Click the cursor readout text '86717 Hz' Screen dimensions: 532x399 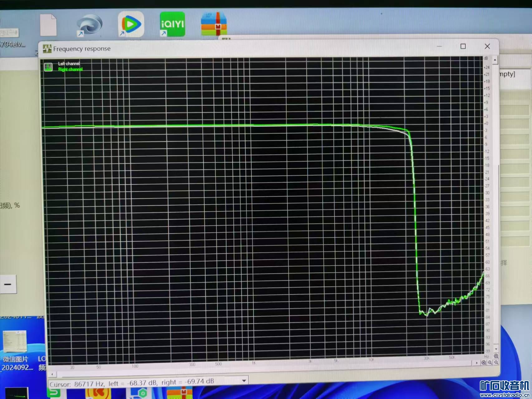[x=89, y=384]
